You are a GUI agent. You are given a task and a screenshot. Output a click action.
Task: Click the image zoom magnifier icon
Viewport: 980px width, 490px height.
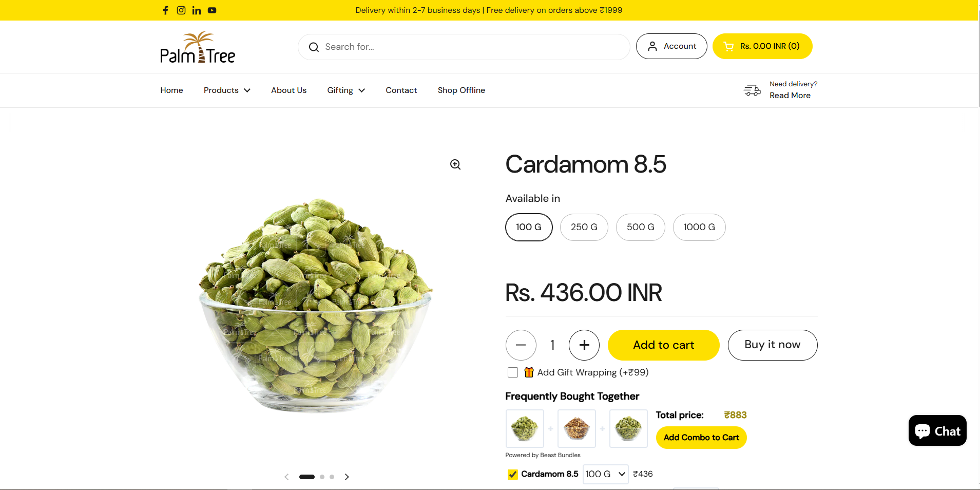455,164
